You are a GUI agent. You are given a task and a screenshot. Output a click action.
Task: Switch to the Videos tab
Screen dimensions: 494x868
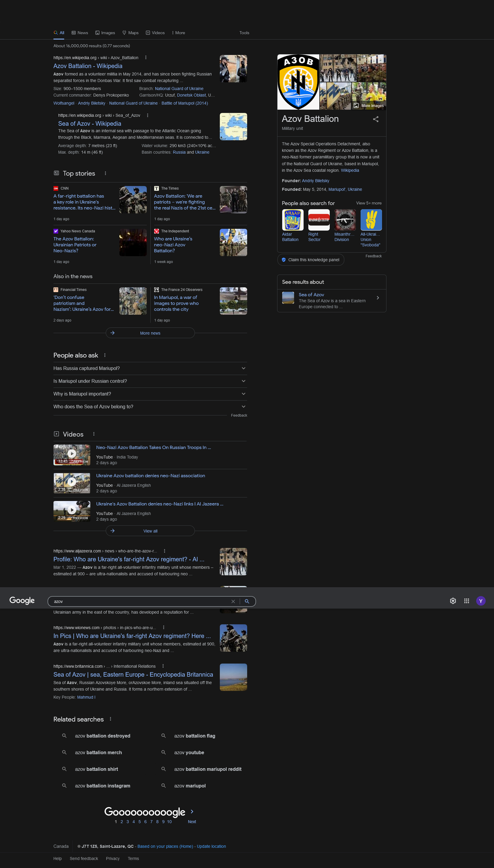[155, 33]
